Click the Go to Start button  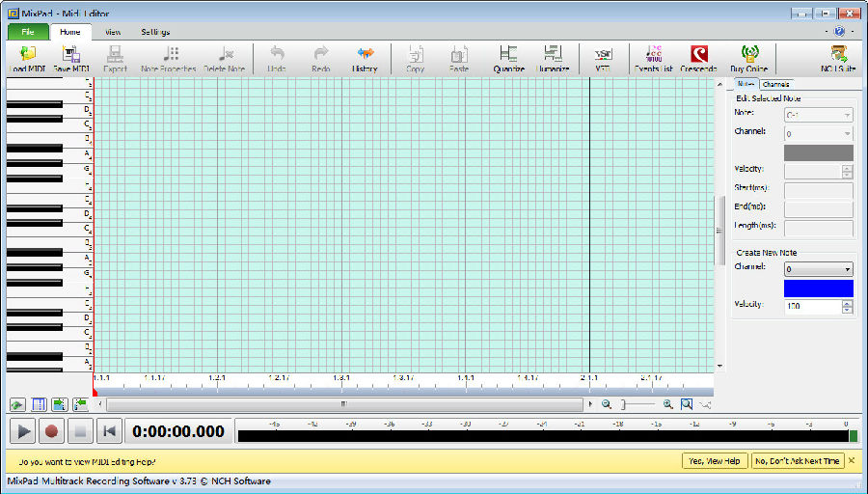[x=109, y=431]
